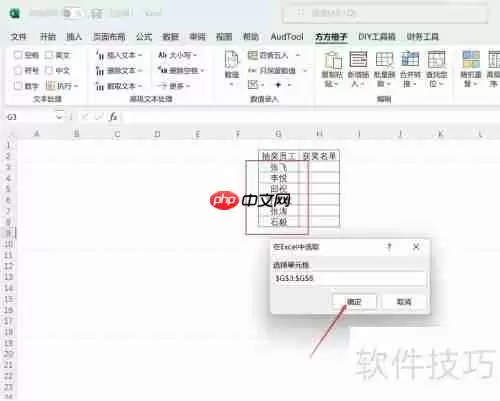The image size is (500, 401).
Task: Expand the 大小写 dropdown arrow
Action: coord(195,55)
